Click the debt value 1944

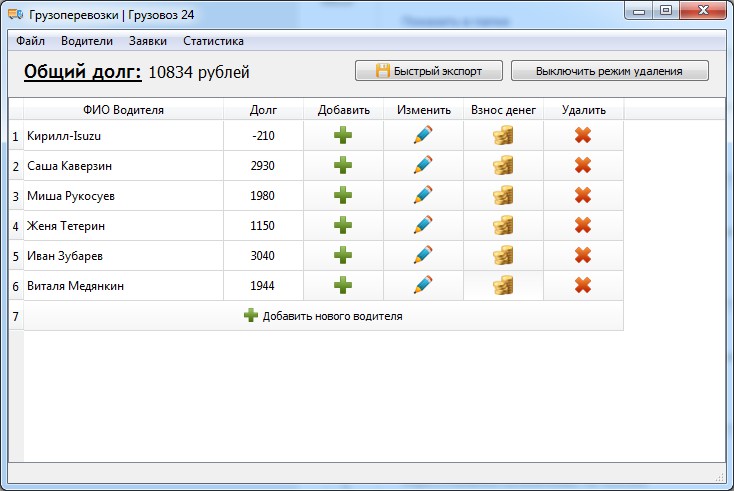(x=263, y=286)
